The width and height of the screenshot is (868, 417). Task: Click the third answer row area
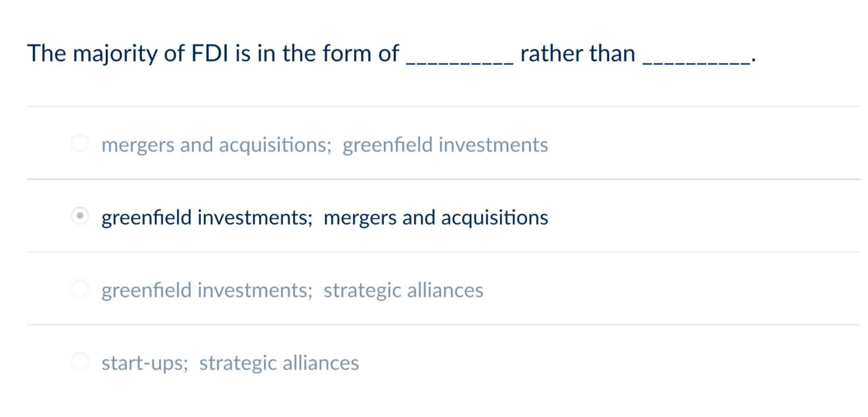[x=378, y=289]
